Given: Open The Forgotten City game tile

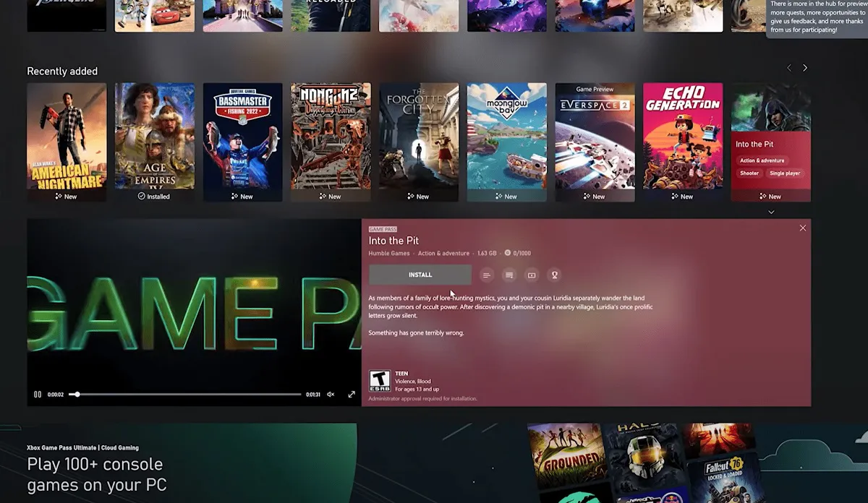Looking at the screenshot, I should [419, 142].
